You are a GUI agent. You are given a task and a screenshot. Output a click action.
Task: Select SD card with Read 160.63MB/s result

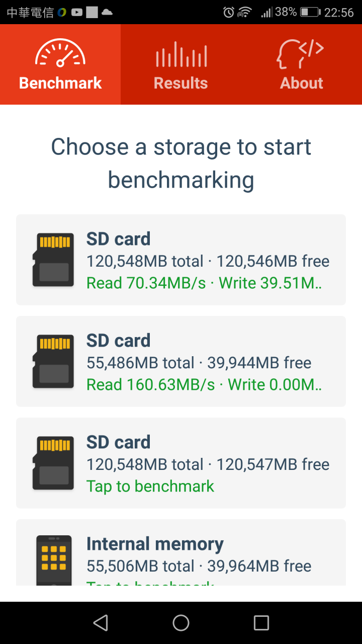(181, 361)
